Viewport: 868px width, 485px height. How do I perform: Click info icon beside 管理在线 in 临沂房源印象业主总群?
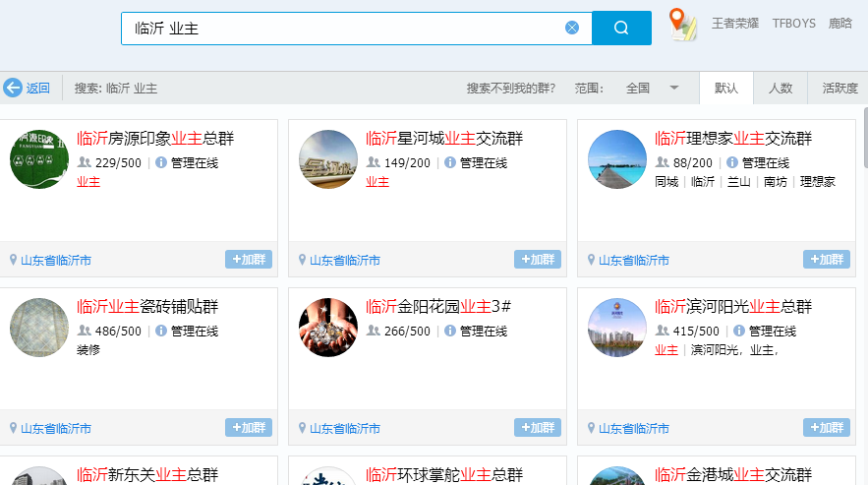point(161,162)
